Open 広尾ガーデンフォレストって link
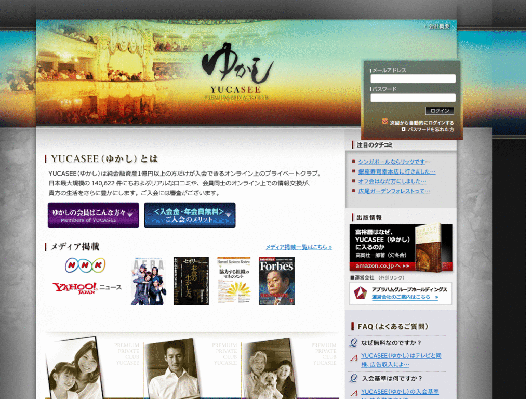The image size is (532, 399). point(394,191)
